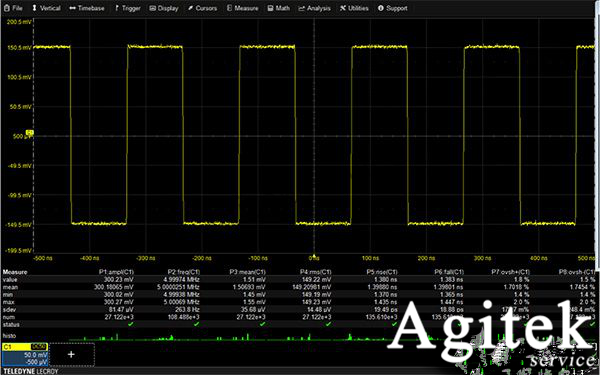Image resolution: width=600 pixels, height=375 pixels.
Task: Select the C1 channel descriptor box
Action: 25,354
